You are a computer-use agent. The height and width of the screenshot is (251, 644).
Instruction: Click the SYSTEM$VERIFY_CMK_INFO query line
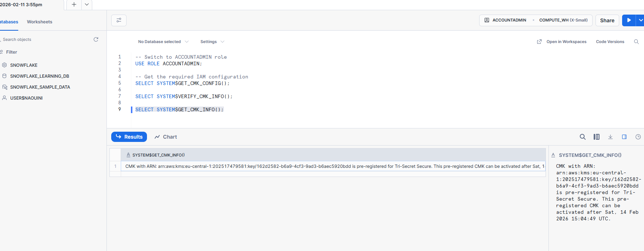pos(184,96)
